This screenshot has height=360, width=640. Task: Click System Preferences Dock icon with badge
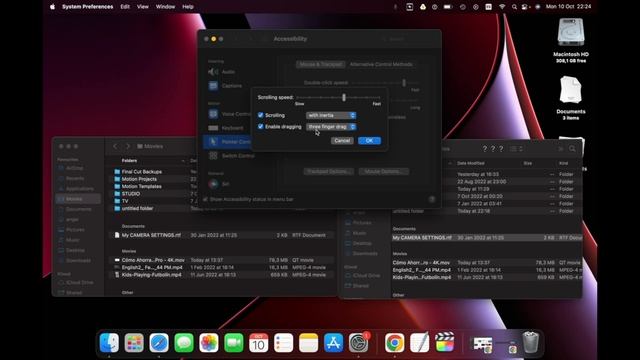(359, 342)
